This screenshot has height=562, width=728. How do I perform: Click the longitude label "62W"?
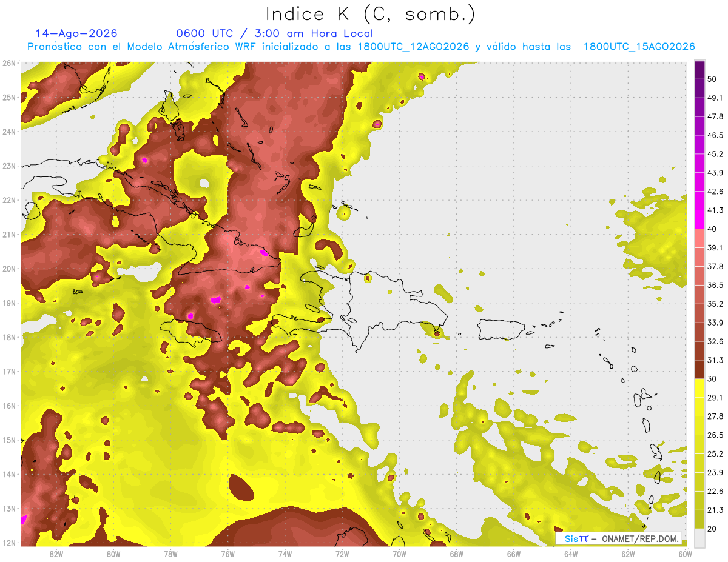pyautogui.click(x=628, y=554)
